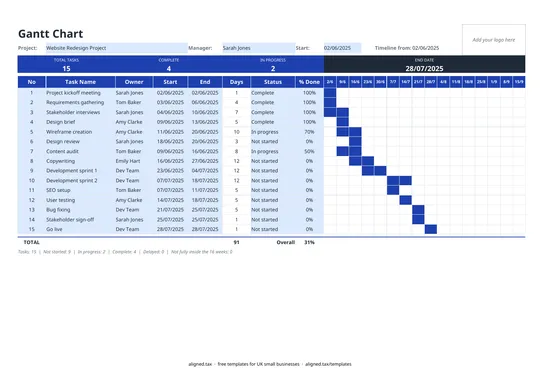
Task: Open the aligned.tax/templates footer link
Action: 328,364
